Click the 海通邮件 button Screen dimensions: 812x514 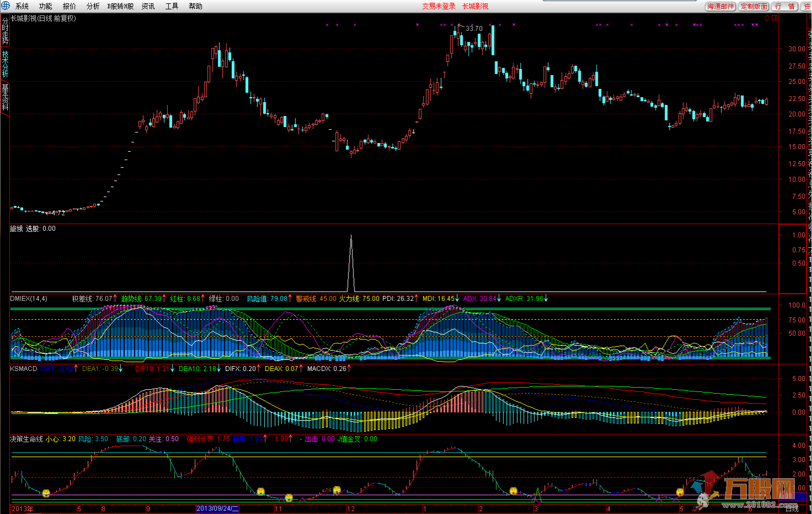point(720,6)
